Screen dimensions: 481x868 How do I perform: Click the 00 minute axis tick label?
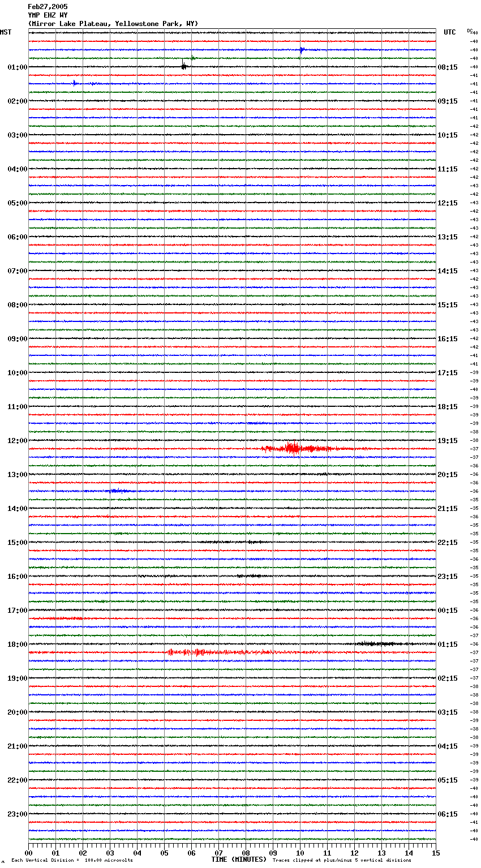click(28, 853)
